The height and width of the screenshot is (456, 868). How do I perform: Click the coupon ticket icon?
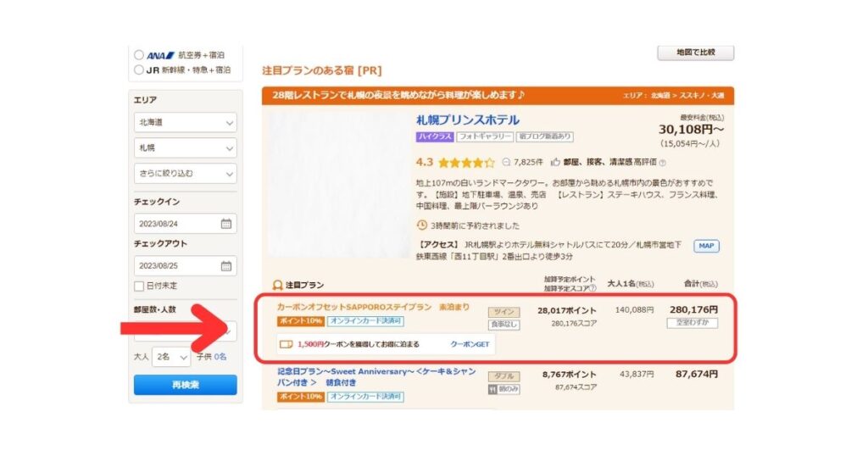pyautogui.click(x=286, y=344)
